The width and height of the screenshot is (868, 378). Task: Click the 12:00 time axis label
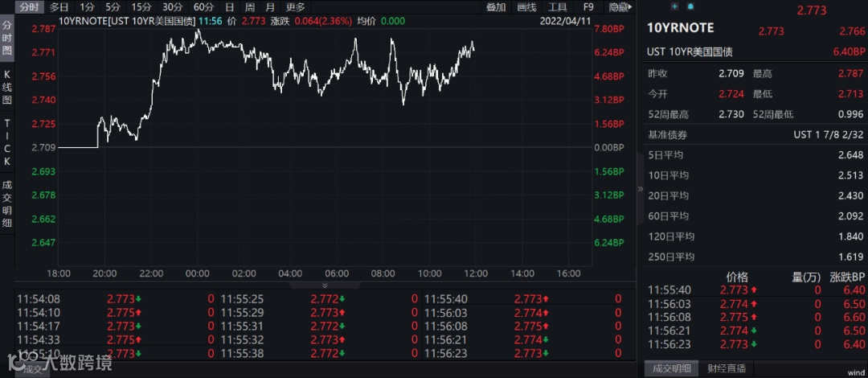476,273
